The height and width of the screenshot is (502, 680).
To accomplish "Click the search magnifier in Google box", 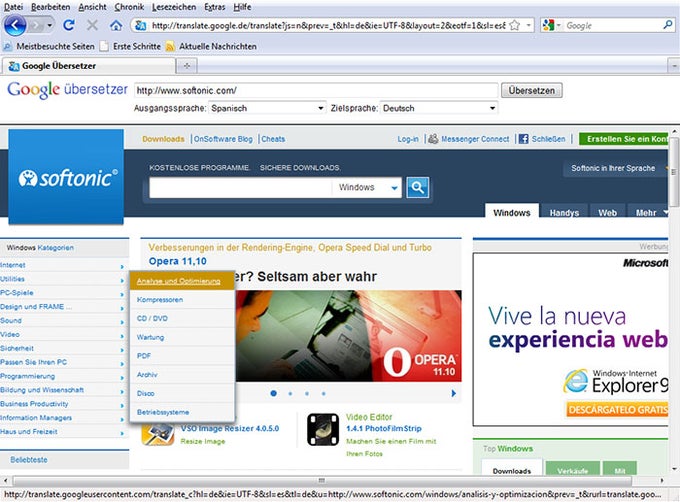I will coord(668,25).
